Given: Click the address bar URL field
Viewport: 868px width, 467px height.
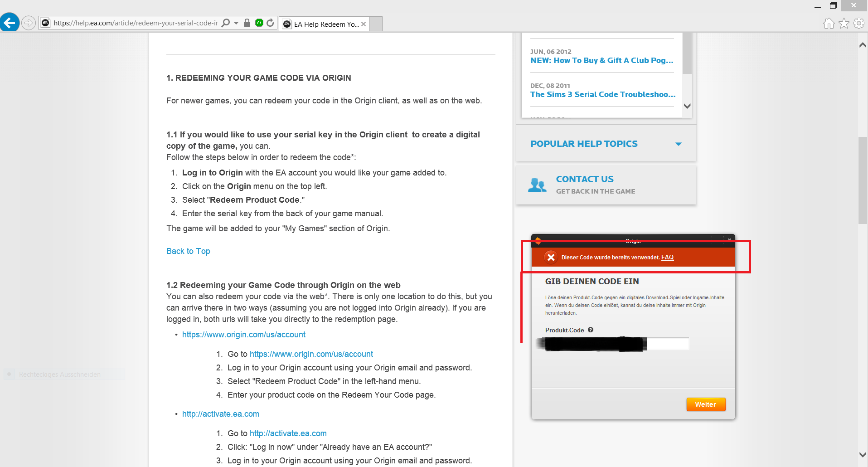Looking at the screenshot, I should (x=136, y=23).
